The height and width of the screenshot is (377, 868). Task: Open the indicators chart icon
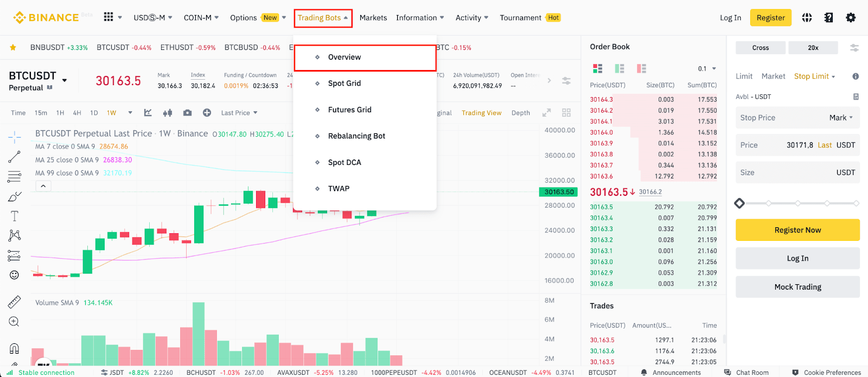click(x=148, y=113)
